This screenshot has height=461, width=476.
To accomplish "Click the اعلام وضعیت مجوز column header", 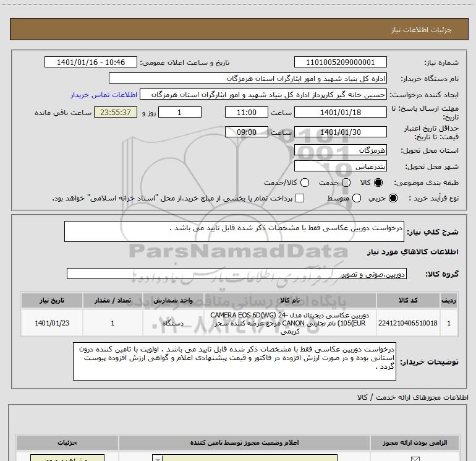I will pos(244,442).
